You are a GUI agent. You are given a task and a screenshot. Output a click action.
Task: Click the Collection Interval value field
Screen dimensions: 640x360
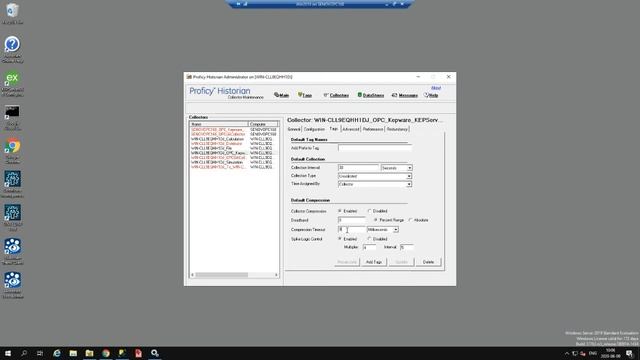(x=358, y=168)
